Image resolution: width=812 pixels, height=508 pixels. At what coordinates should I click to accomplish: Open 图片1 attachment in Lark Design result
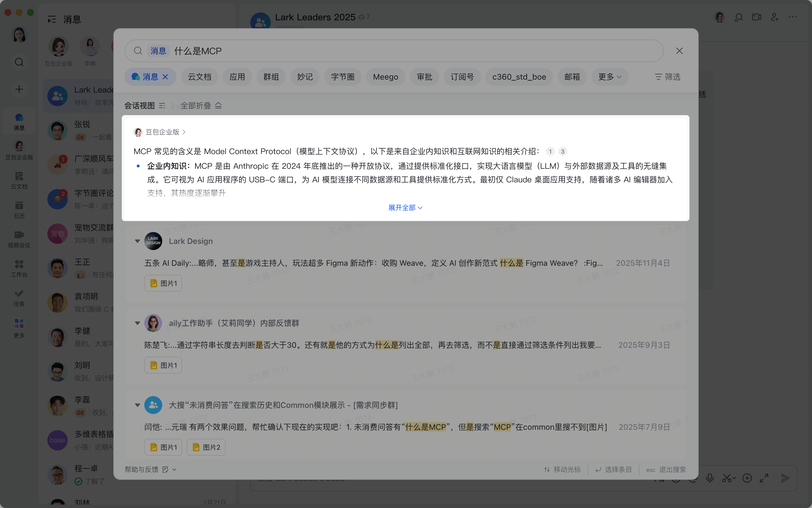(x=163, y=283)
